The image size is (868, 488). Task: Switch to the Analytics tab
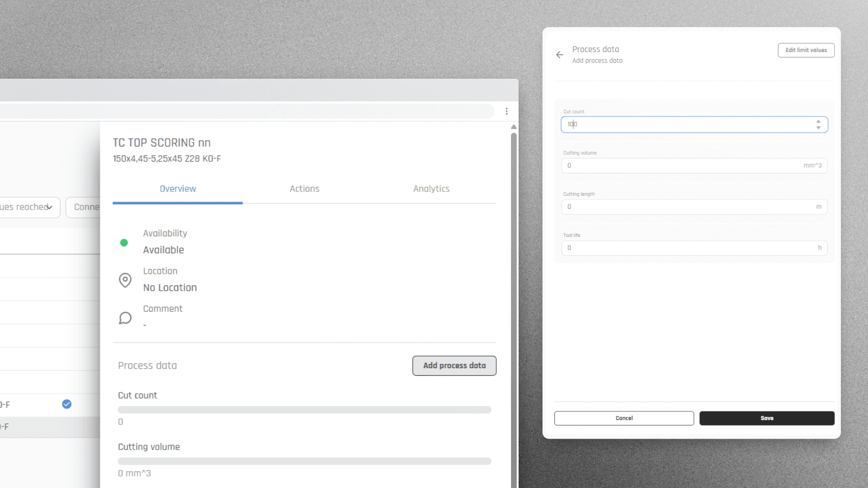click(431, 189)
